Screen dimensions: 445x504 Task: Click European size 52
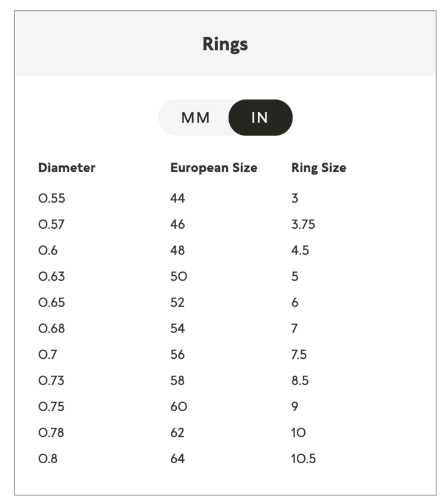click(x=177, y=303)
